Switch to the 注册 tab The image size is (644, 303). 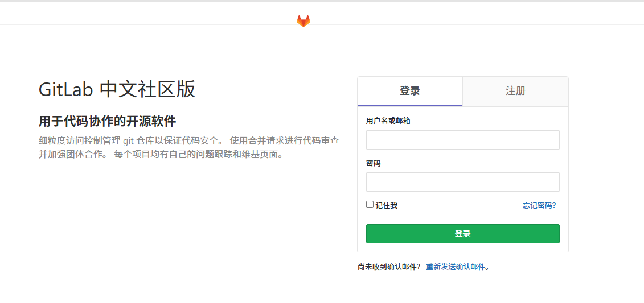tap(515, 91)
